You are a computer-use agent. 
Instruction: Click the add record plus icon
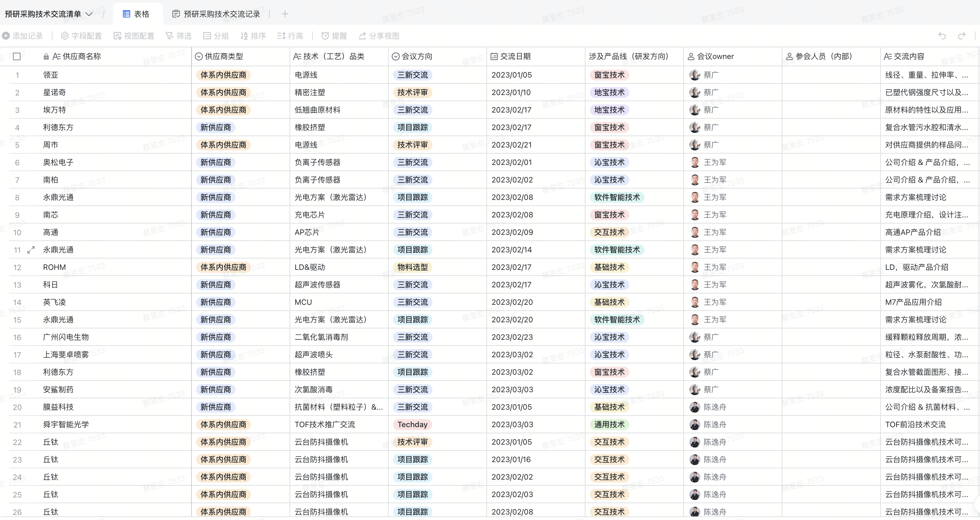tap(6, 36)
